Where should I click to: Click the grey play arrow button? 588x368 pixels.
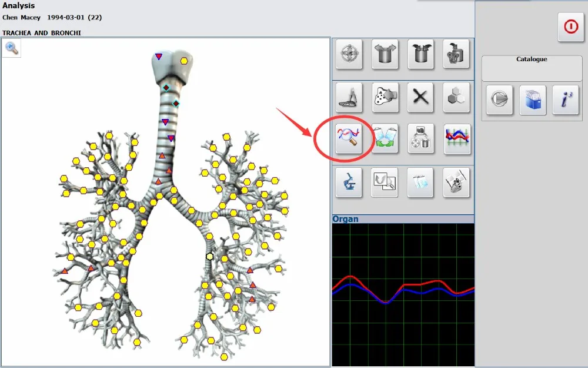(x=499, y=100)
